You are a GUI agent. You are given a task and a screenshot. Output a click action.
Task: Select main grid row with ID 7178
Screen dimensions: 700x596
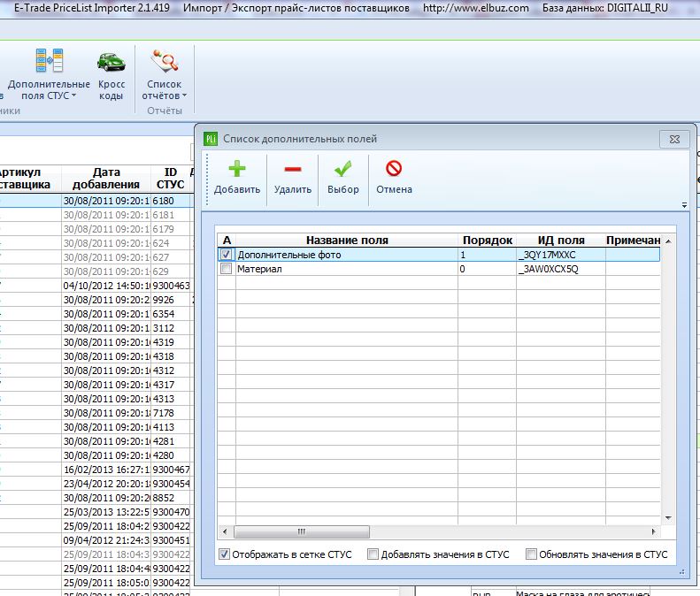pyautogui.click(x=96, y=413)
